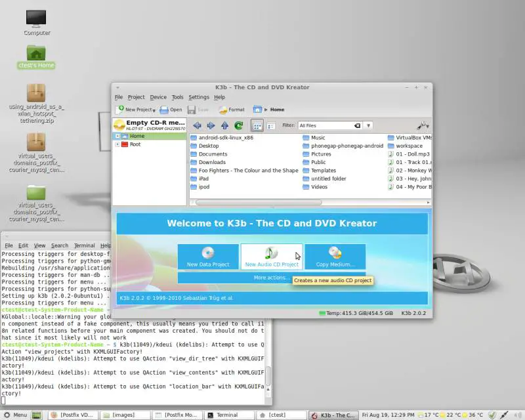
Task: Select the Desktop folder in file list
Action: [x=205, y=146]
